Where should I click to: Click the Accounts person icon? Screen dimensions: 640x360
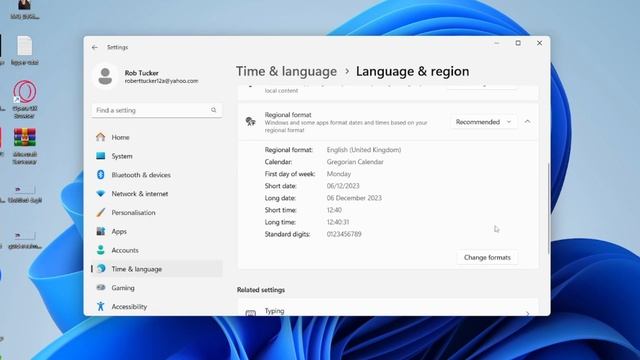[100, 250]
